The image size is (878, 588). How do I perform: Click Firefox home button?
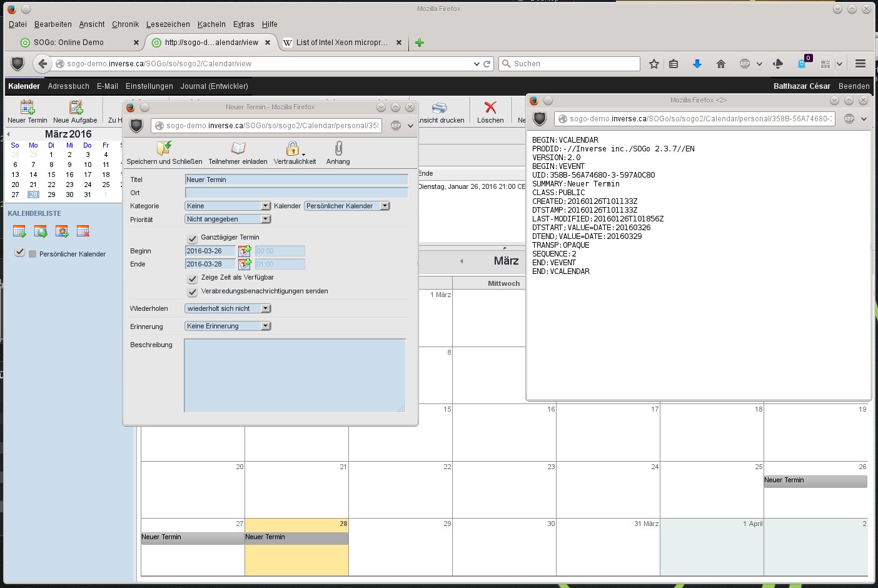click(x=720, y=64)
